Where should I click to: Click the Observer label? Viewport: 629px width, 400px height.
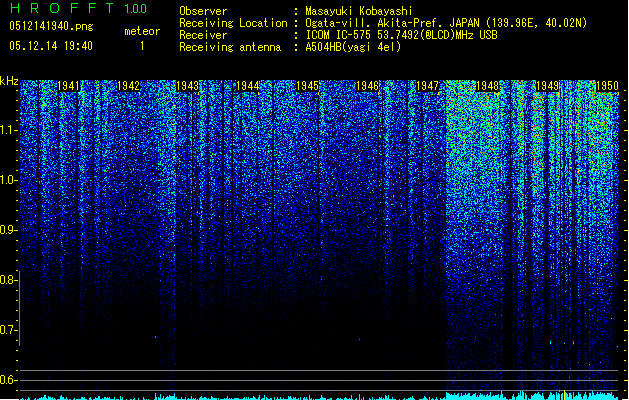(203, 11)
